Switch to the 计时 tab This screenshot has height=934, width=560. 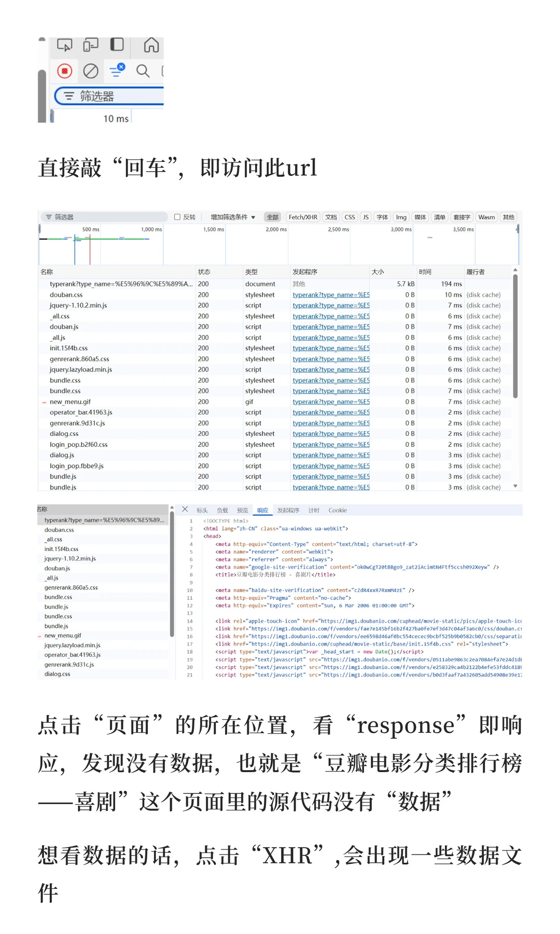[314, 510]
